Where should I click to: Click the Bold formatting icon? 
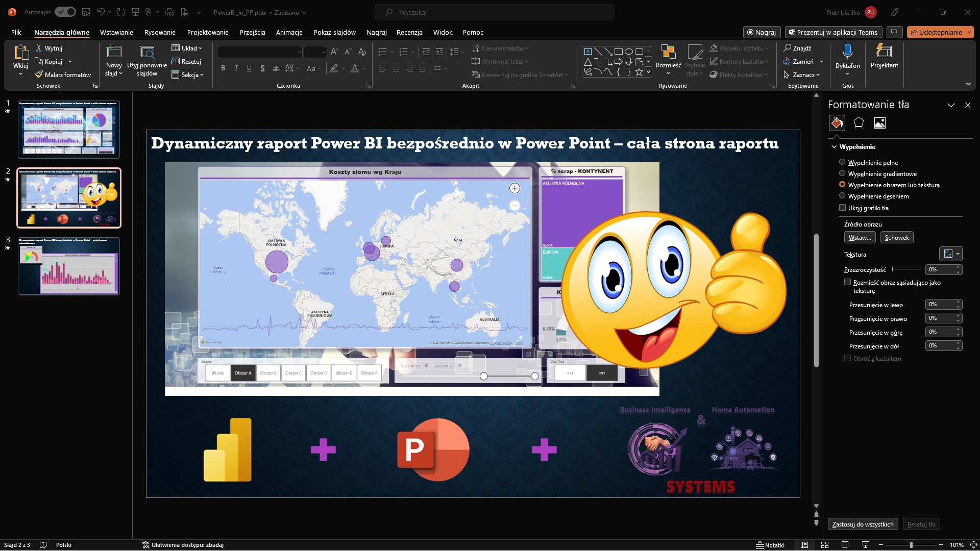(x=223, y=68)
